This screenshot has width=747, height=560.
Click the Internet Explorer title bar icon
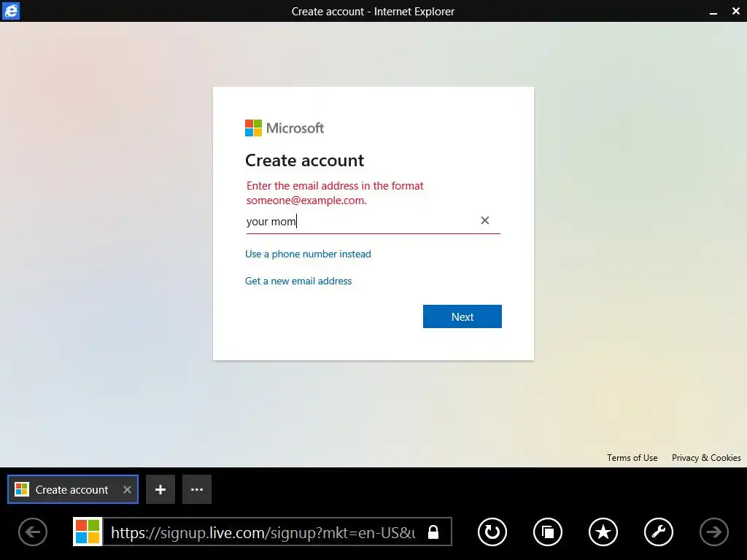tap(10, 11)
